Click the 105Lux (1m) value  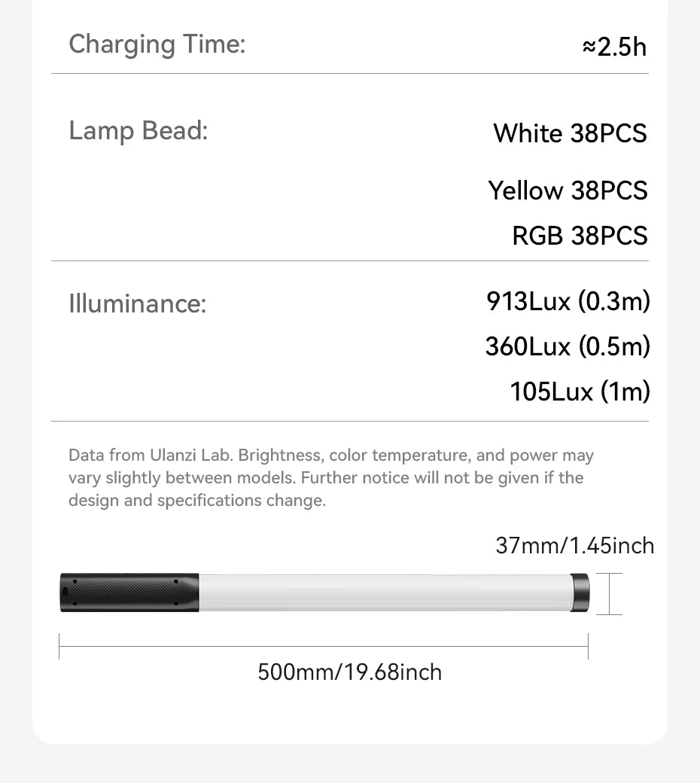580,391
